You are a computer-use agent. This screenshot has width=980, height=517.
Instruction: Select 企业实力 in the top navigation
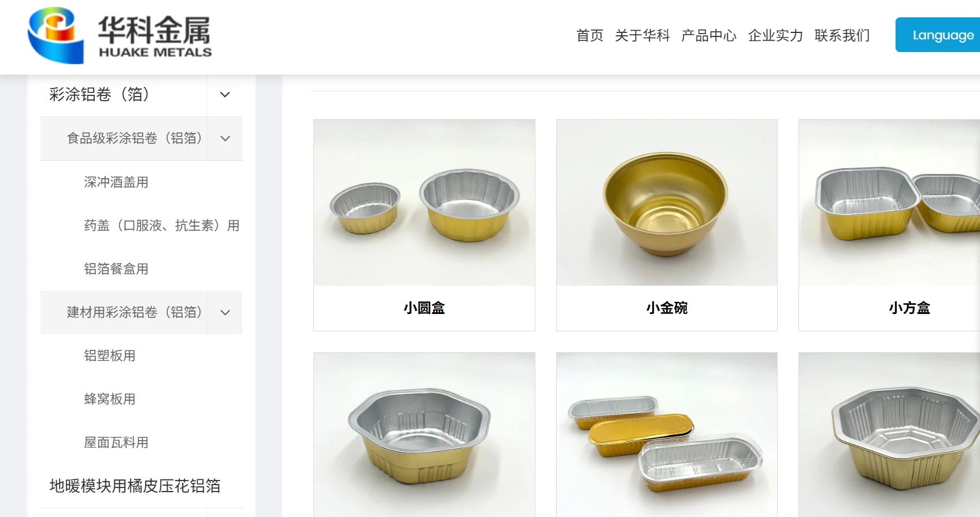(775, 35)
